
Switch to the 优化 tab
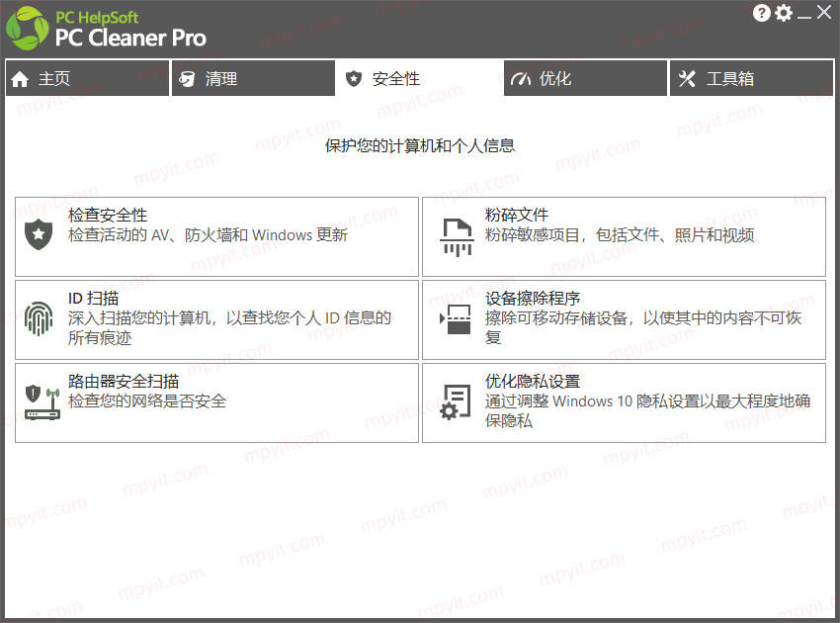point(586,78)
